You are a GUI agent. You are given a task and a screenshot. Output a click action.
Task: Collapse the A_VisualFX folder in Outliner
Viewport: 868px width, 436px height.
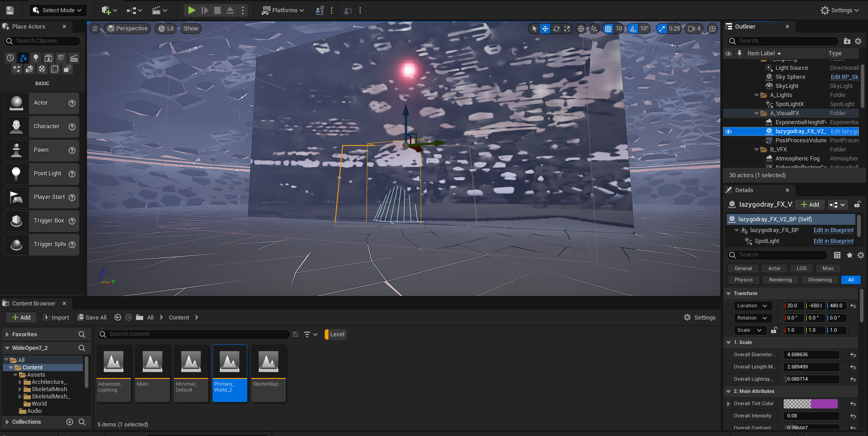point(757,113)
